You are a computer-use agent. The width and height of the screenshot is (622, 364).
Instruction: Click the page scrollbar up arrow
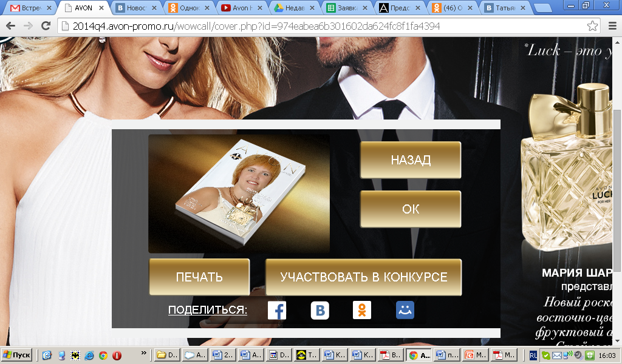[x=617, y=42]
